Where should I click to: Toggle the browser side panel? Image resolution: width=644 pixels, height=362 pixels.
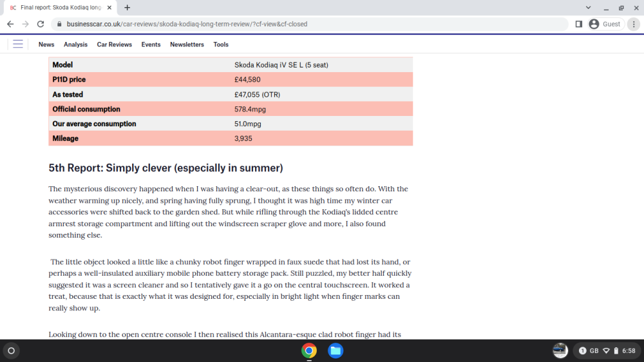click(579, 24)
